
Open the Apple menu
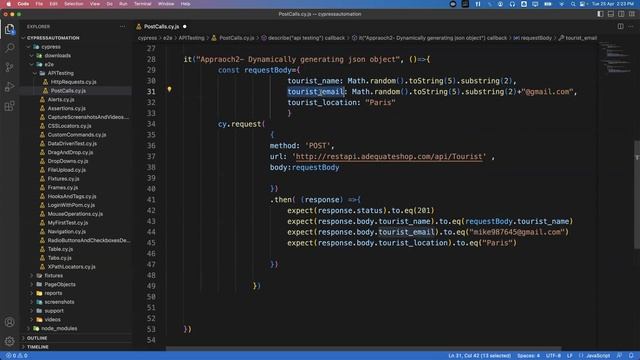tap(8, 4)
